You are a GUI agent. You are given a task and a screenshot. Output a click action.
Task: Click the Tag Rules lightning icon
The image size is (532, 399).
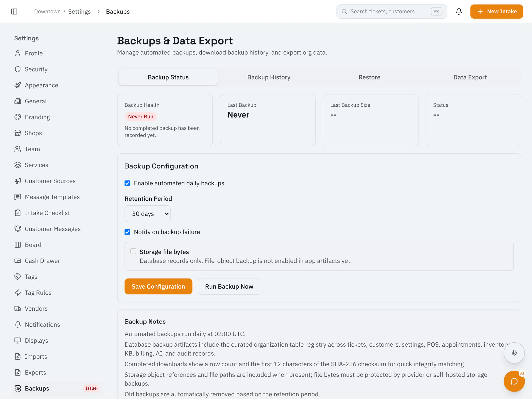point(18,293)
